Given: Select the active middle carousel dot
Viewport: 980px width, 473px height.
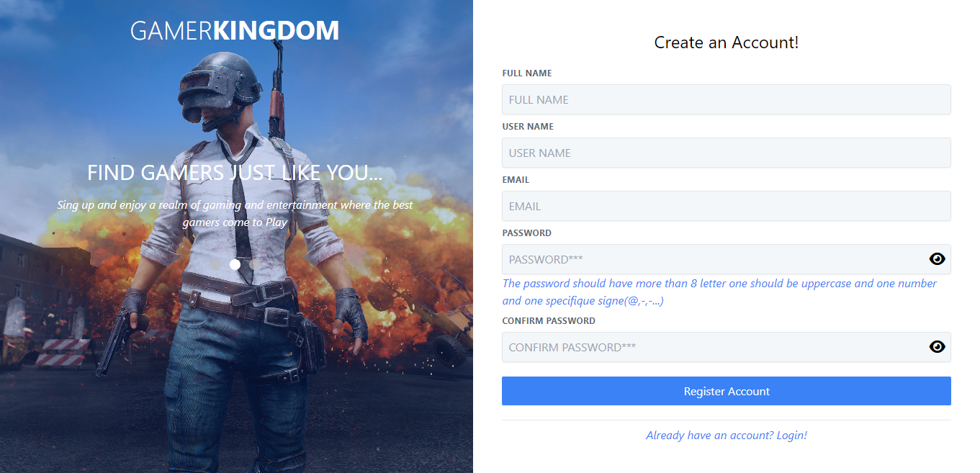Looking at the screenshot, I should click(235, 264).
